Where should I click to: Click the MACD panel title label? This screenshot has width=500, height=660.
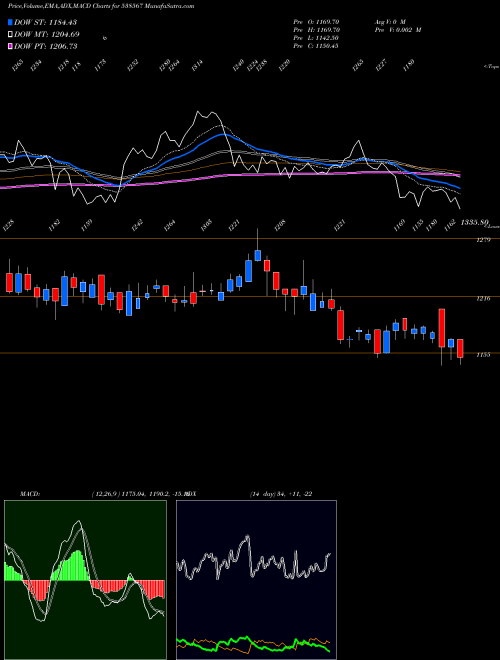pos(29,494)
